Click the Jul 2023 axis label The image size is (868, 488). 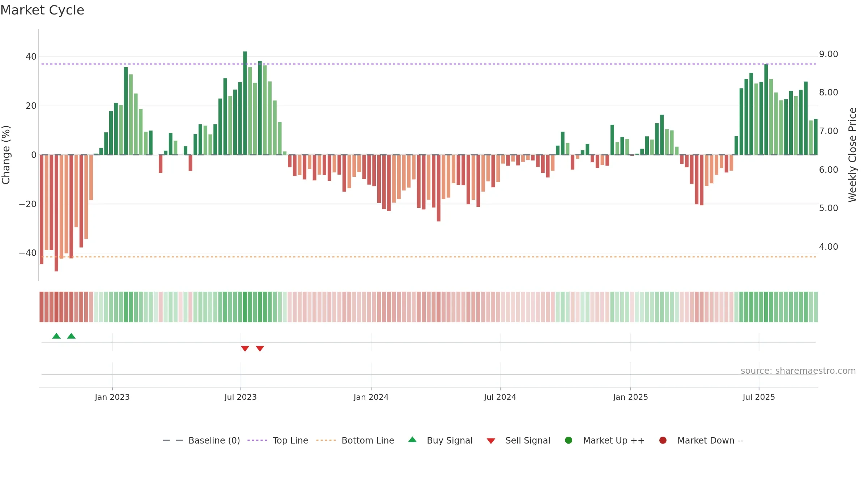(x=241, y=397)
